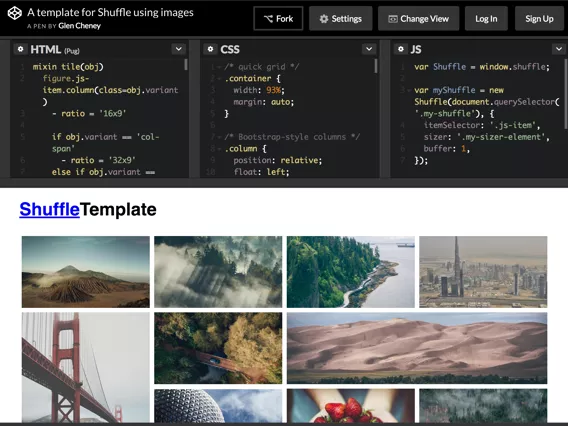Open CSS editor settings gear
Image resolution: width=568 pixels, height=426 pixels.
[210, 49]
